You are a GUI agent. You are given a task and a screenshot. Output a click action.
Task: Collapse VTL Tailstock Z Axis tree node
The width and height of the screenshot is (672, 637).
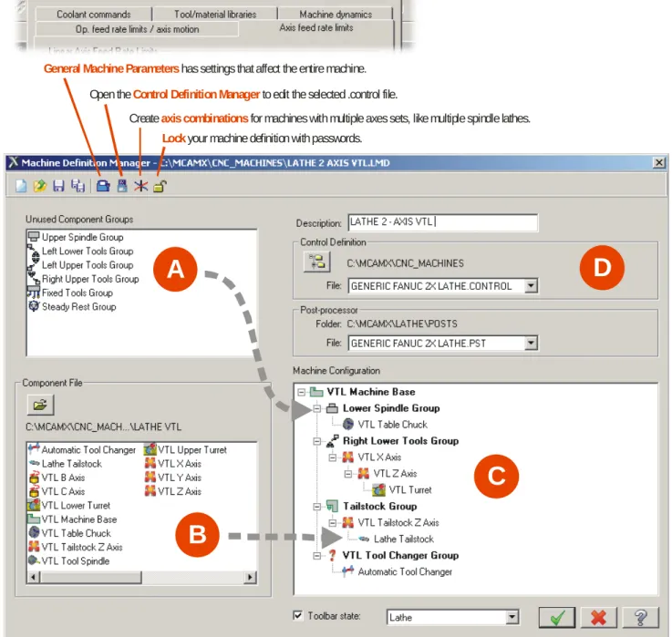tap(333, 523)
